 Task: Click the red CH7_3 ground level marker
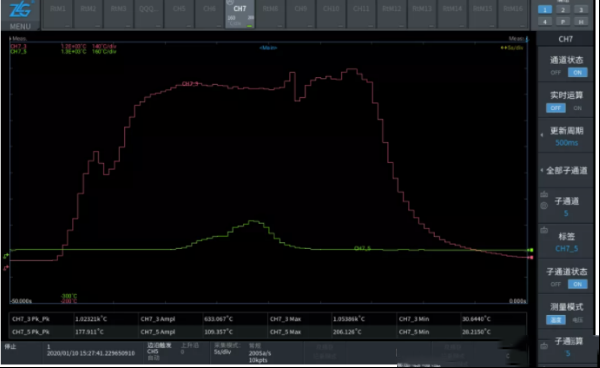6,268
